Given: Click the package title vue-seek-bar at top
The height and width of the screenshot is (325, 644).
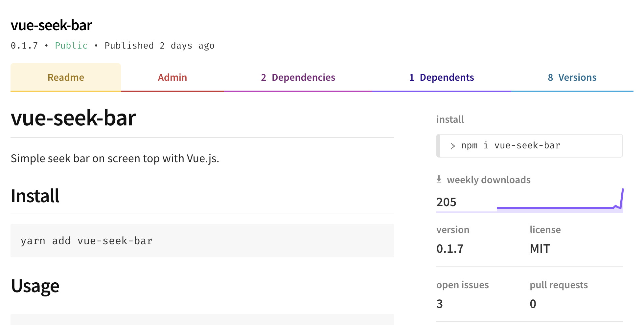Looking at the screenshot, I should 52,25.
